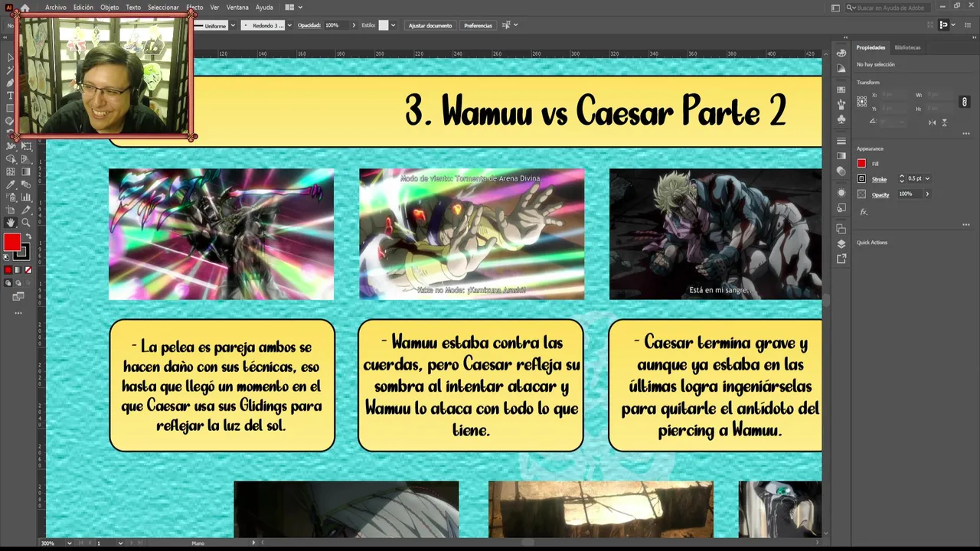Select the Zoom magnifier tool
Screen dimensions: 980x551
(25, 223)
